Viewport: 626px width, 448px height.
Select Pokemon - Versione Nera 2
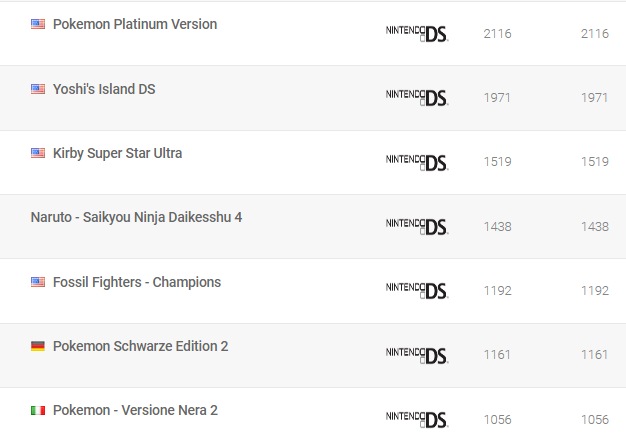pos(135,410)
